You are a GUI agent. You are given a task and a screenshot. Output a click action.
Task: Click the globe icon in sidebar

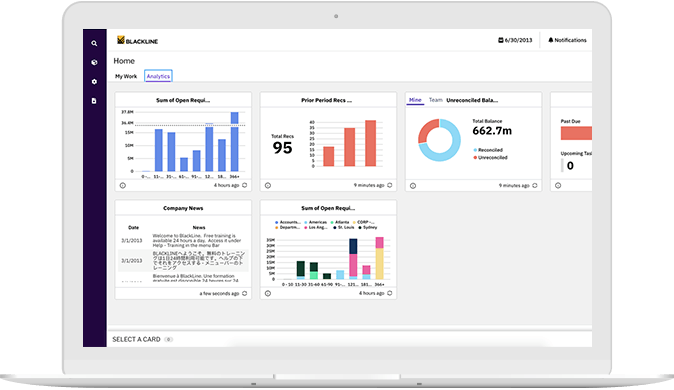click(x=94, y=62)
